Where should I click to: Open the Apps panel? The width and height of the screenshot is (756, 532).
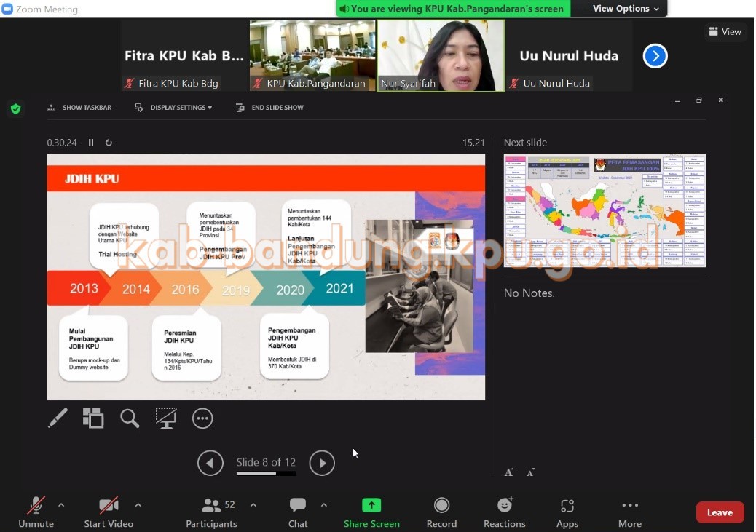click(567, 512)
